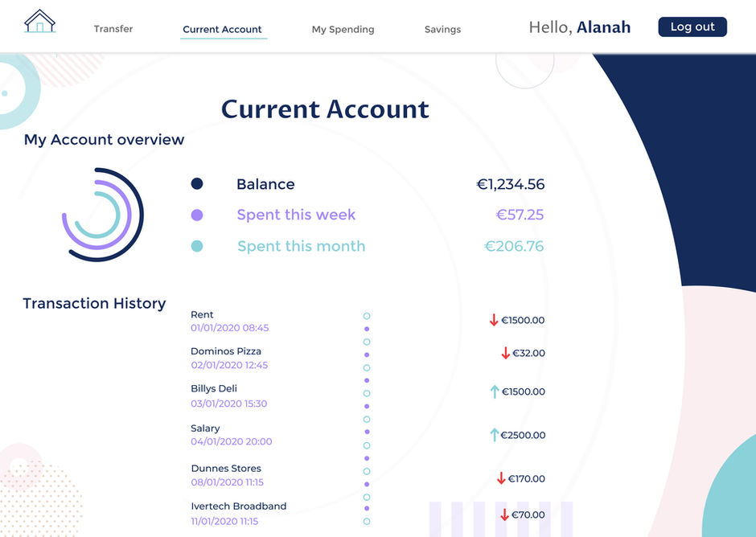
Task: Select the teal Spent this month dot
Action: (197, 247)
